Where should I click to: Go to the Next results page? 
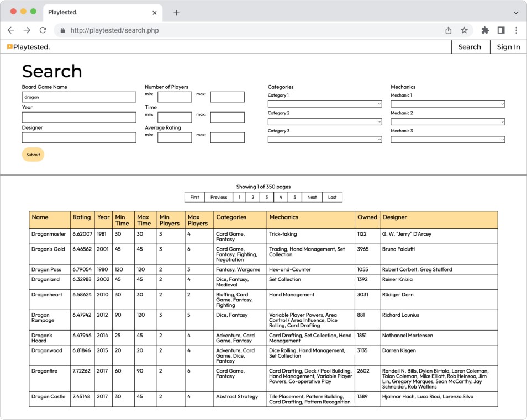pyautogui.click(x=312, y=197)
